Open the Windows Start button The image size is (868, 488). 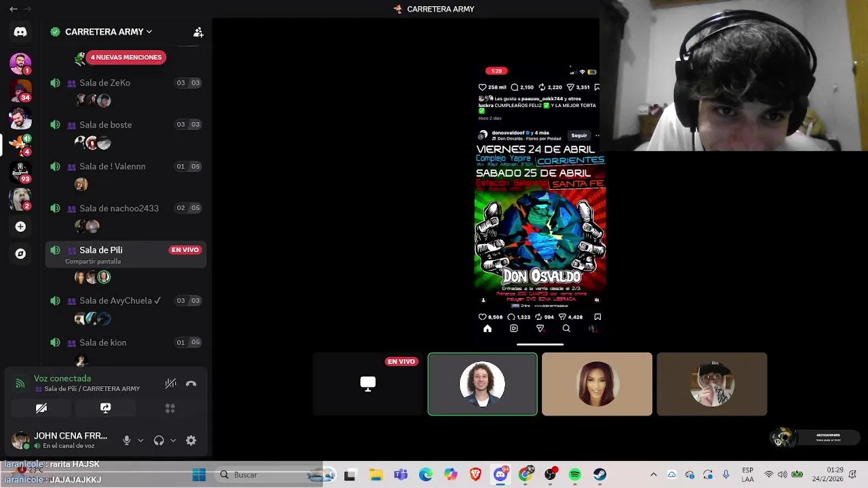point(199,475)
